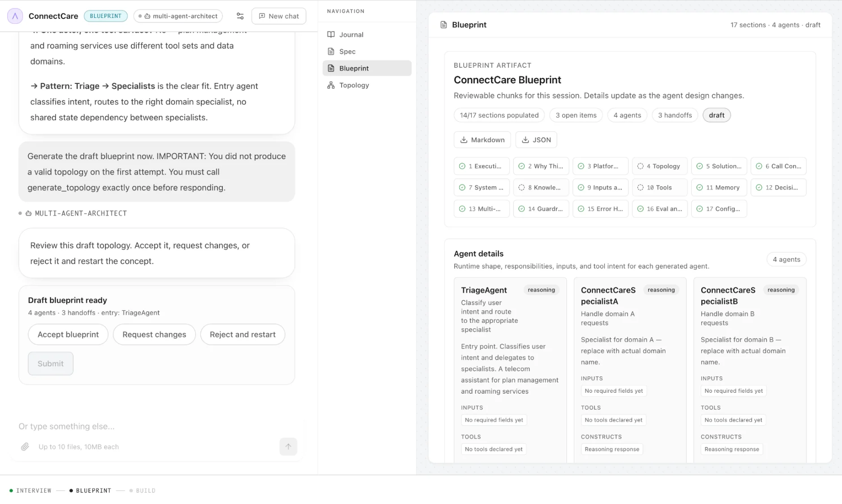Viewport: 842px width, 504px height.
Task: Open the chat settings sliders icon
Action: pos(240,16)
